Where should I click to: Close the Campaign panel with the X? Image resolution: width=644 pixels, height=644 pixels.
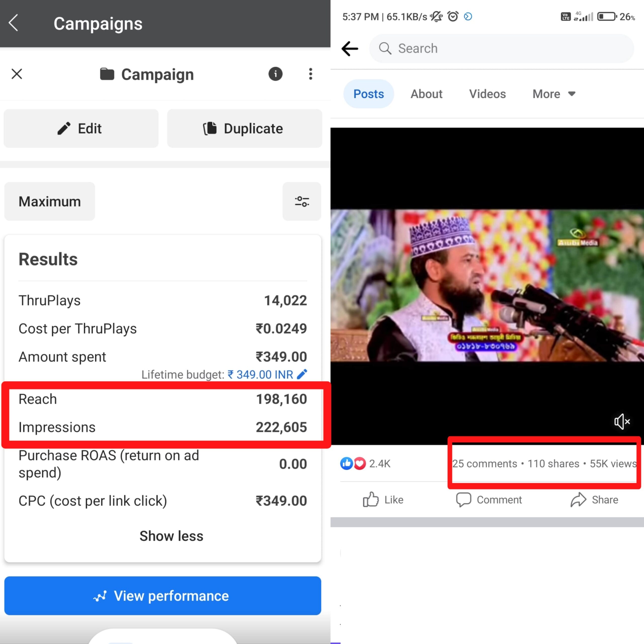coord(17,74)
